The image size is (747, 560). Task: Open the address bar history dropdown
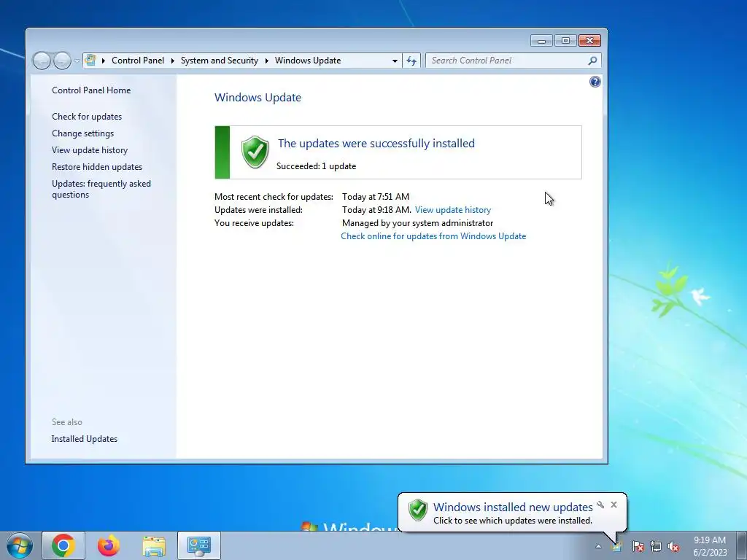tap(395, 61)
